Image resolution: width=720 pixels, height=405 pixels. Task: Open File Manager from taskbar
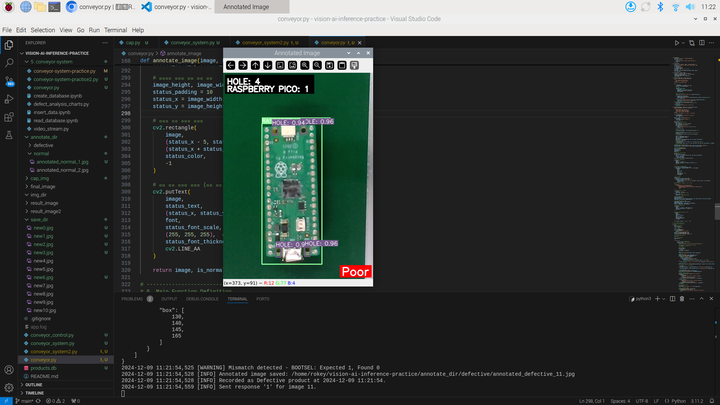tap(40, 7)
